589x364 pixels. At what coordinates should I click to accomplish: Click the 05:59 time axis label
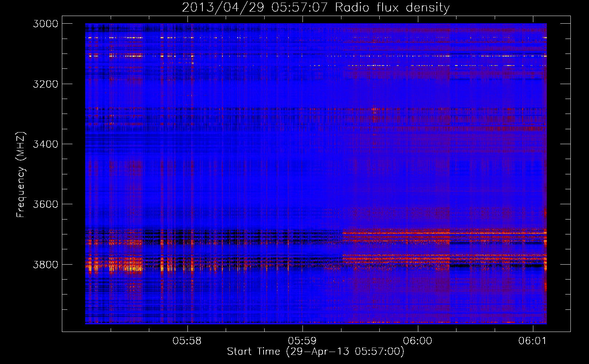pos(302,341)
